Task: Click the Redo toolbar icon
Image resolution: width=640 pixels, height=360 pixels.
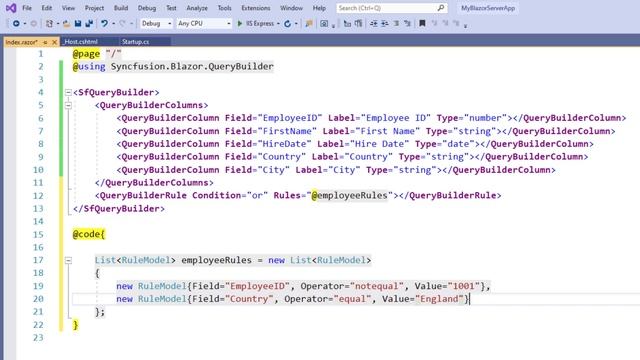Action: click(122, 24)
